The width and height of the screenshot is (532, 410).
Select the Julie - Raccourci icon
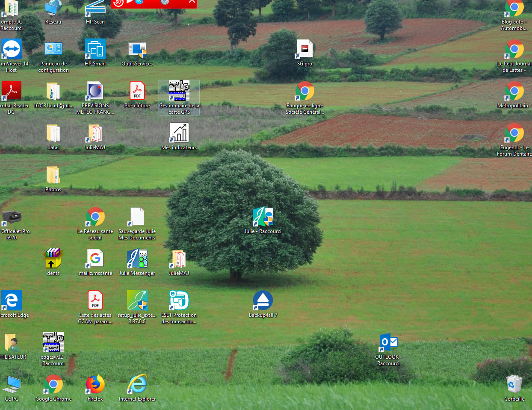coord(263,217)
